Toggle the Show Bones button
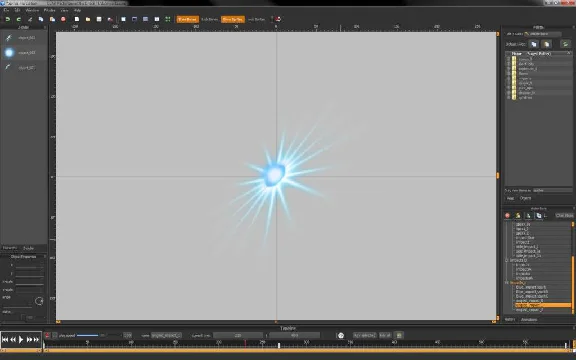This screenshot has width=576, height=360. point(187,19)
